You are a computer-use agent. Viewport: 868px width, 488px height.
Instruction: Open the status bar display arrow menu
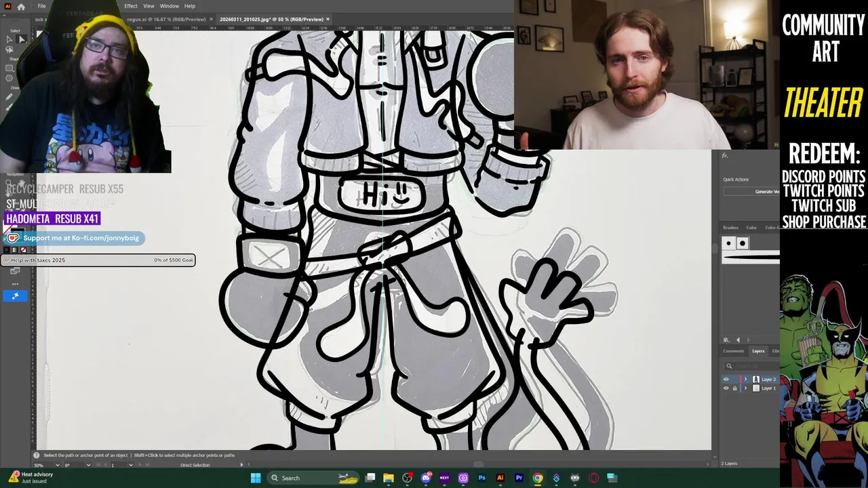(241, 465)
